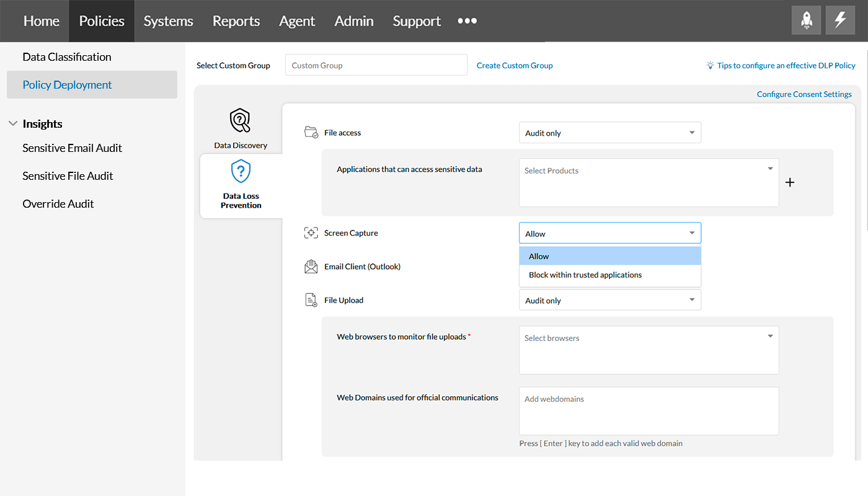Viewport: 868px width, 496px height.
Task: Click the File access folder icon
Action: coord(311,133)
